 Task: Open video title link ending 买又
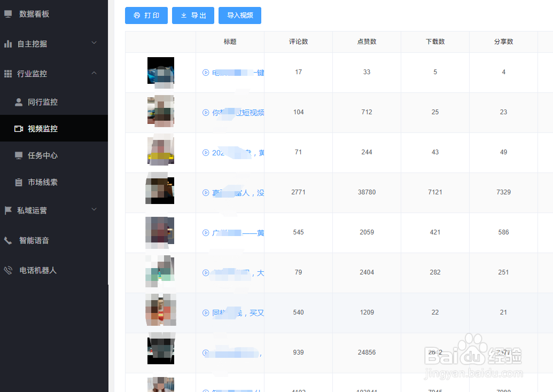tap(238, 312)
